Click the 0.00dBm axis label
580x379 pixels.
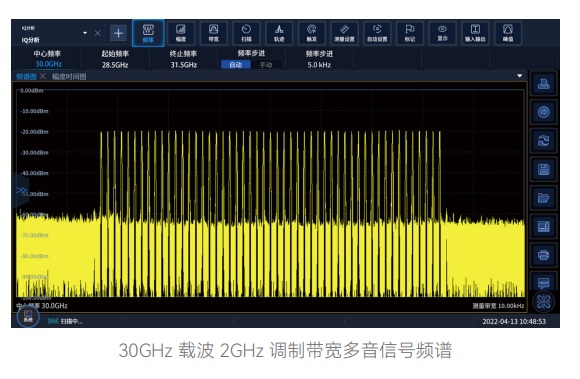[32, 91]
